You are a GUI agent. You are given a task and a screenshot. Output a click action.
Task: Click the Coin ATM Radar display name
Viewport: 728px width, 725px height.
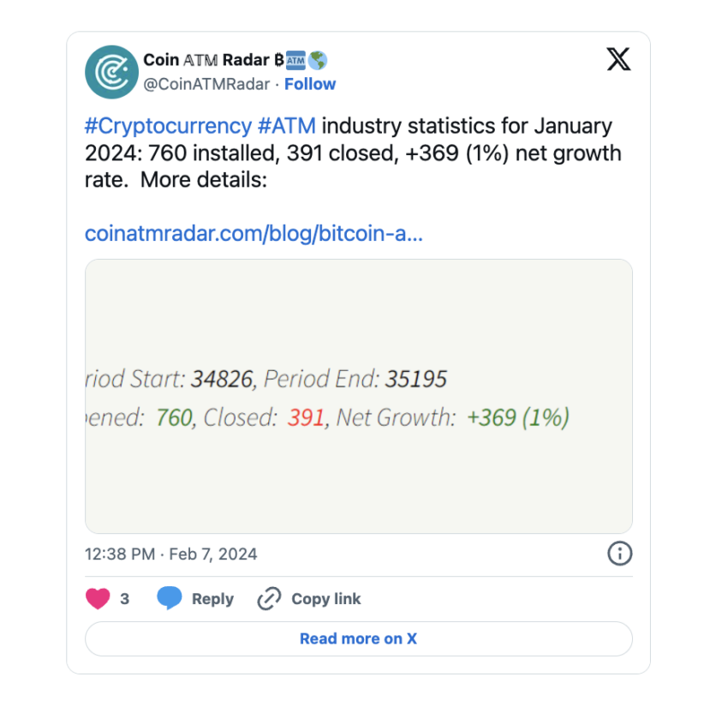[213, 60]
